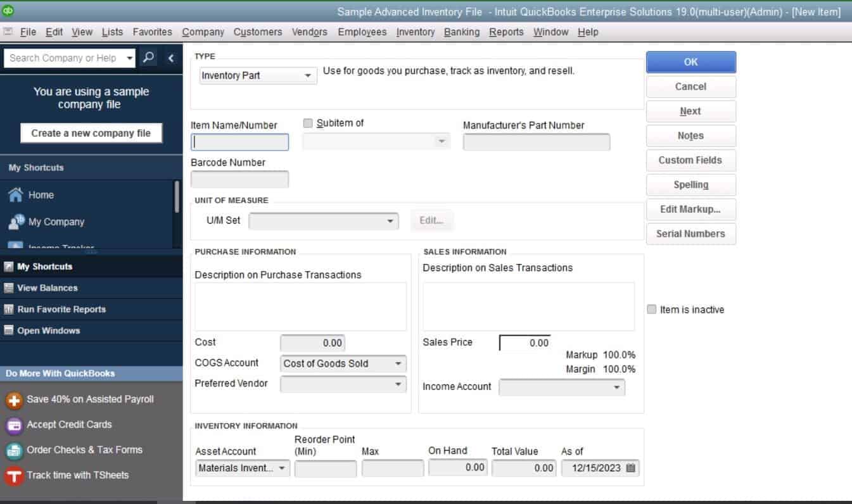852x504 pixels.
Task: Click the Search Company or Help field
Action: pos(64,58)
